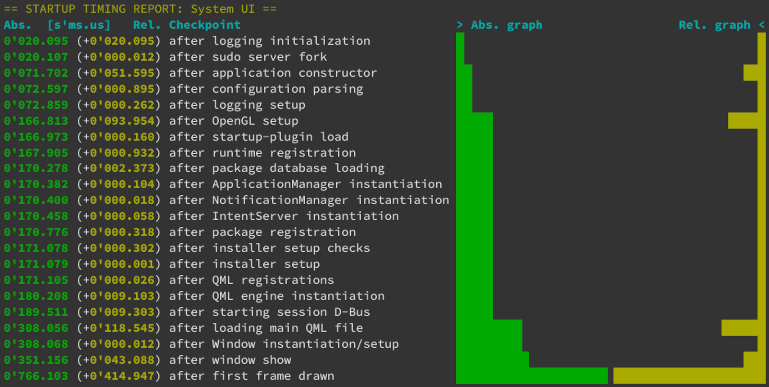Click the yellow bar for loading main QML file

[743, 328]
